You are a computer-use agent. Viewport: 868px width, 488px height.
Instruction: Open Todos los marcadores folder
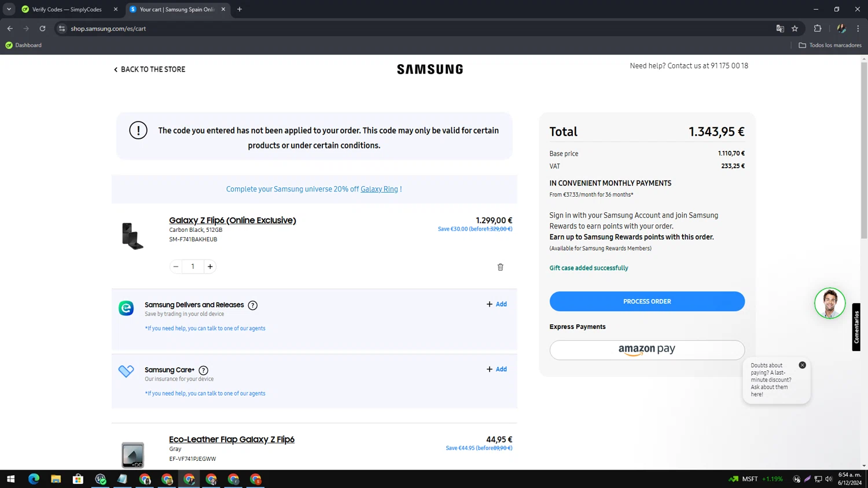point(830,45)
